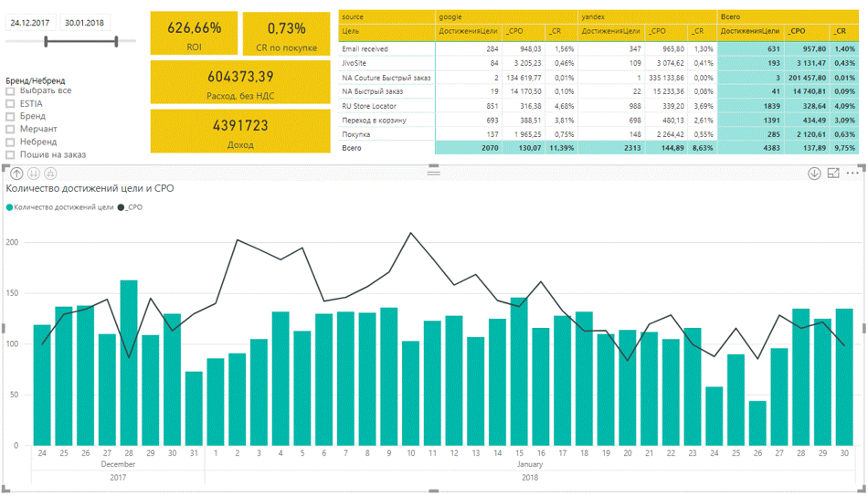Viewport: 868px width, 496px height.
Task: Sort by the 'Всего' header column
Action: 731,17
